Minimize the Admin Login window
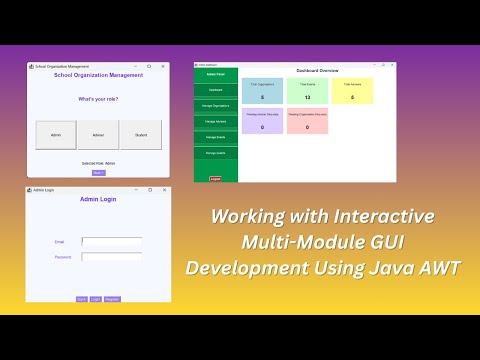The height and width of the screenshot is (360, 480). (136, 190)
